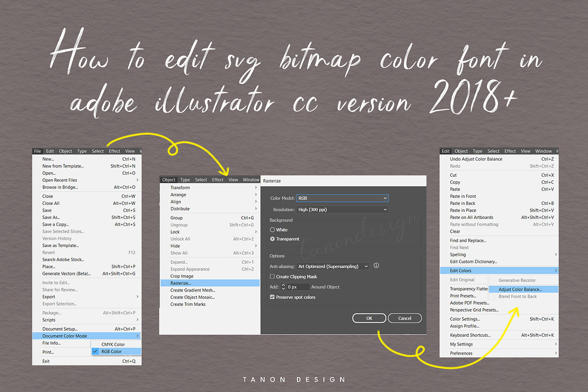Image resolution: width=588 pixels, height=392 pixels.
Task: Open the Resolution dropdown set to High (300 ppi)
Action: pos(343,209)
